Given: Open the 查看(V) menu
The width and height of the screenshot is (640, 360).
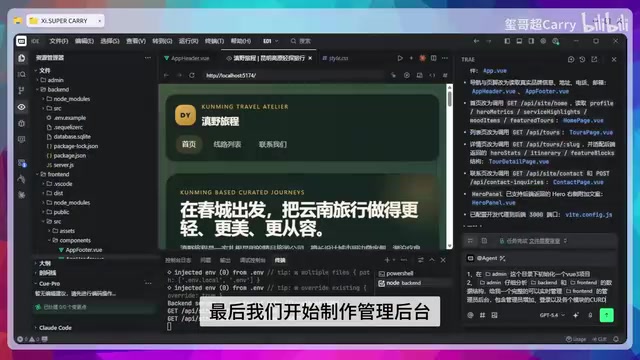Looking at the screenshot, I should click(x=136, y=41).
